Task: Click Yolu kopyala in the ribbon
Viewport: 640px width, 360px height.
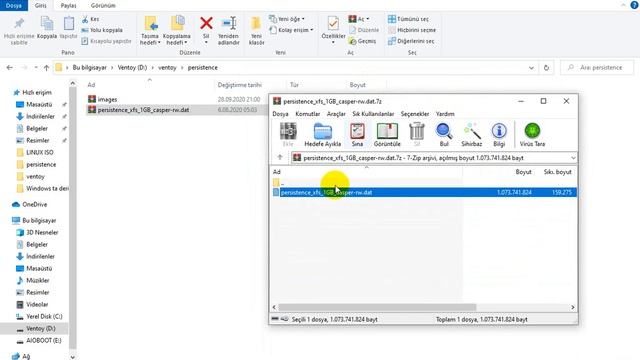Action: 102,30
